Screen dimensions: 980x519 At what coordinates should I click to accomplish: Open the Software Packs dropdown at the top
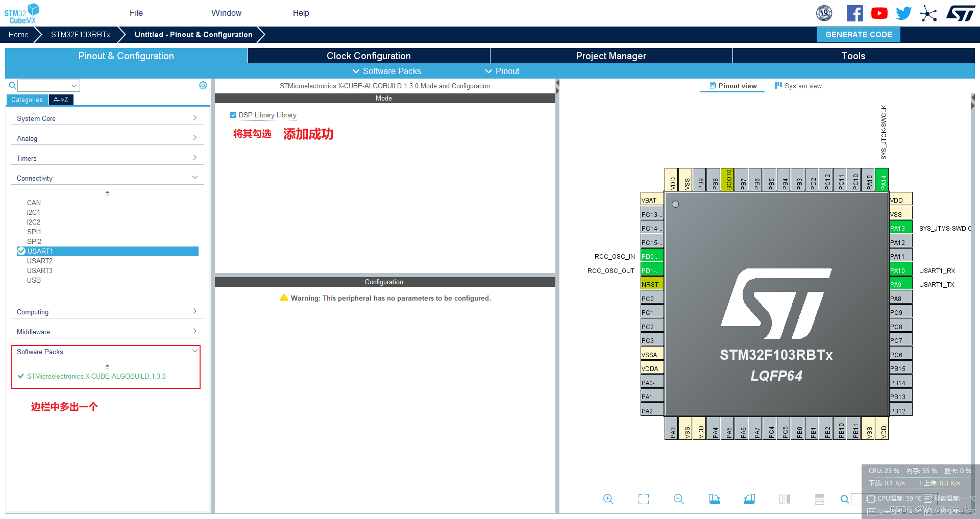tap(386, 71)
